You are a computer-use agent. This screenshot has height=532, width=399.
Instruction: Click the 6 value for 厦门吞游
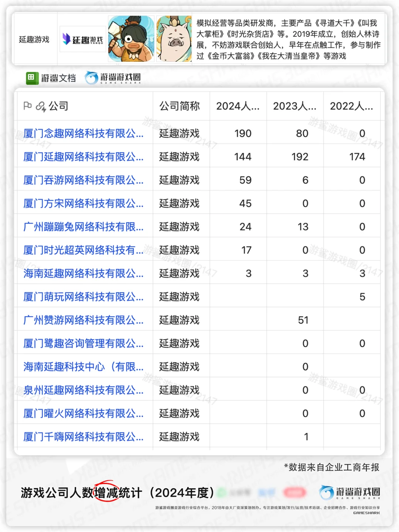tap(306, 180)
